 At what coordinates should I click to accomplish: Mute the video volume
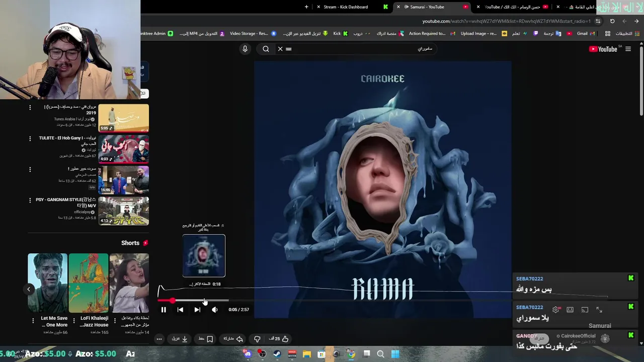tap(215, 310)
